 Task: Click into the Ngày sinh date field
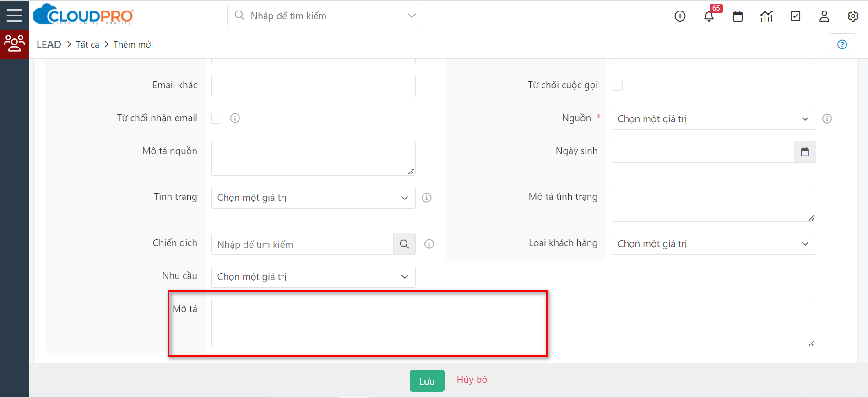click(703, 152)
